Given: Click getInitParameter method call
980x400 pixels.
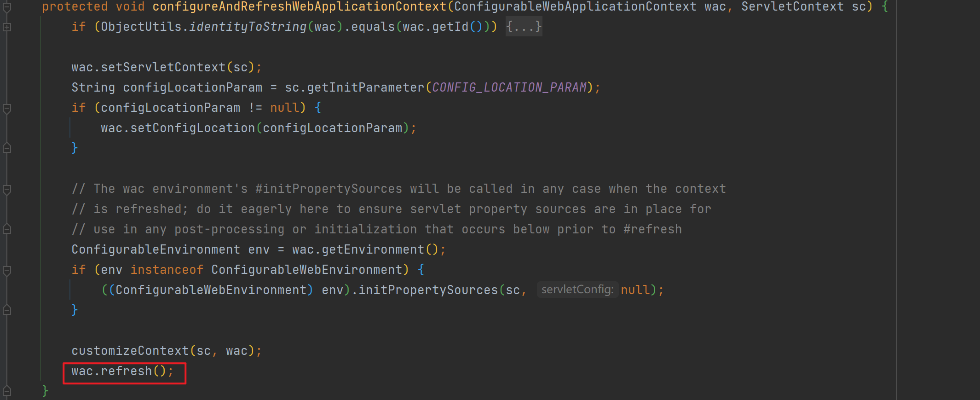Looking at the screenshot, I should coord(366,87).
